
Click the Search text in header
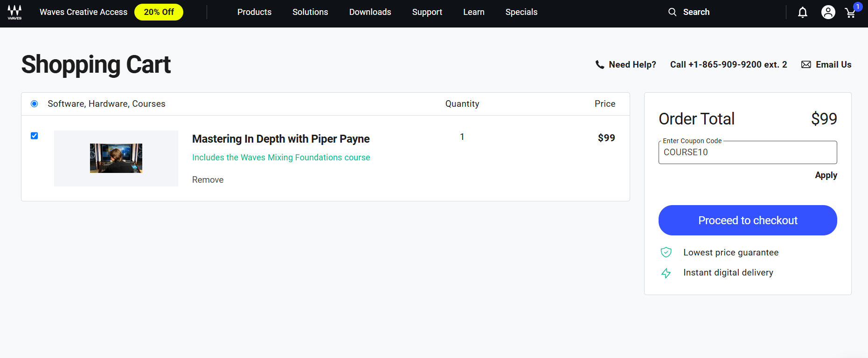pos(696,12)
